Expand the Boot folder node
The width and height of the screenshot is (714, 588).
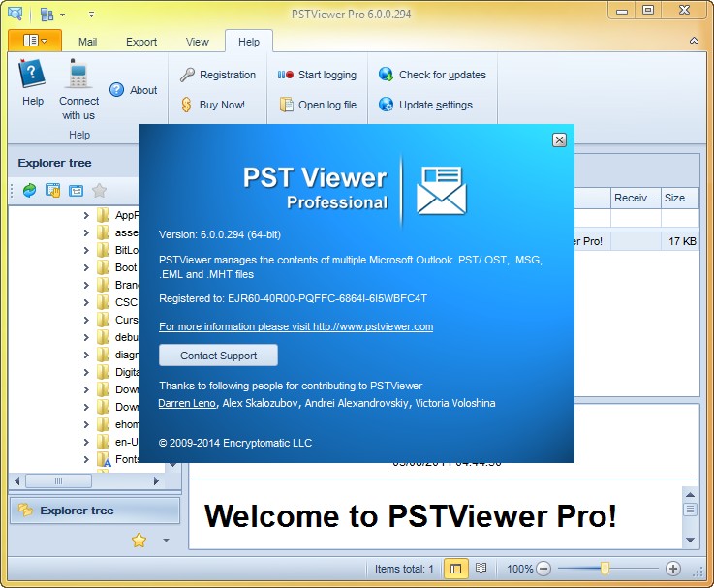[x=86, y=267]
